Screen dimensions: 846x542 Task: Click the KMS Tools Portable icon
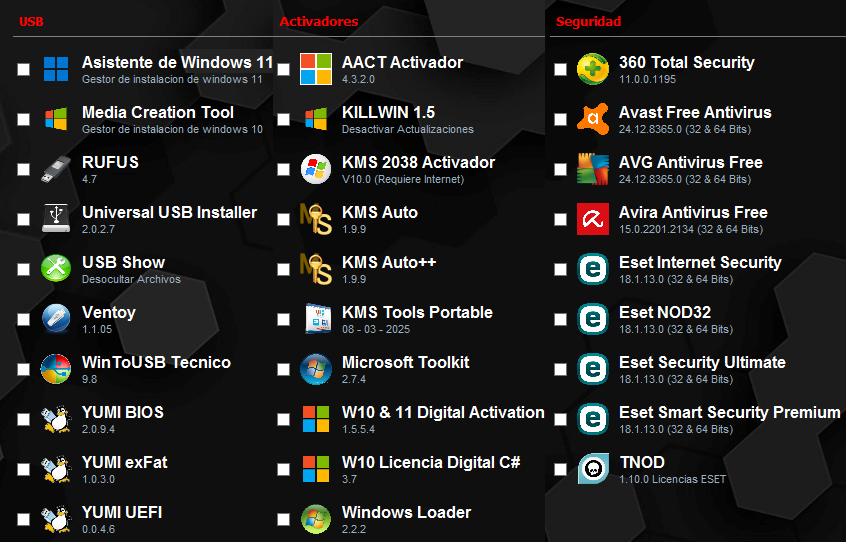coord(318,319)
